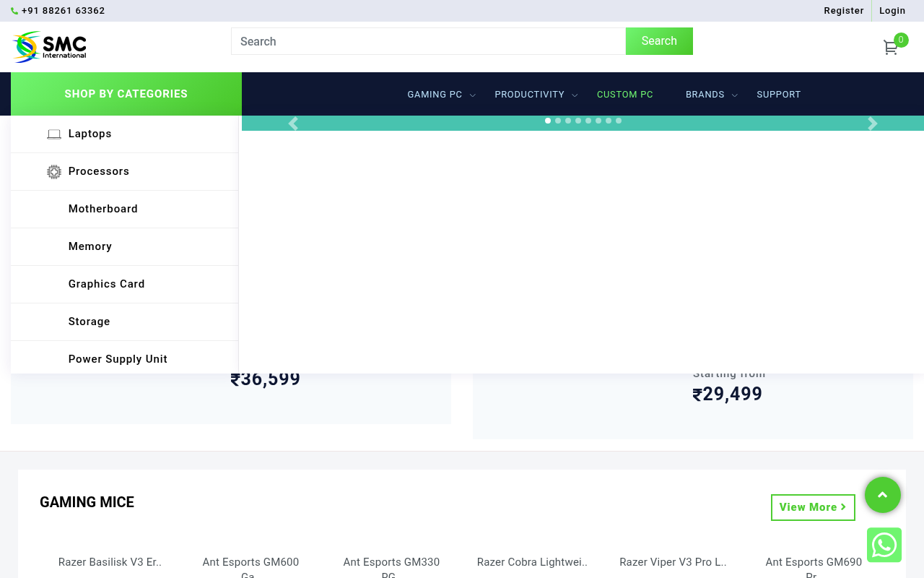Open the shopping cart icon
Image resolution: width=924 pixels, height=578 pixels.
coord(890,48)
